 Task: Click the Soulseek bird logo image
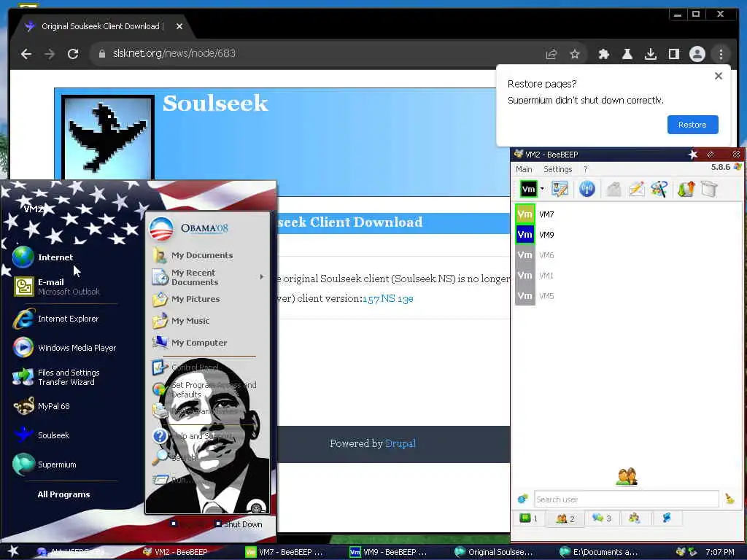[108, 138]
